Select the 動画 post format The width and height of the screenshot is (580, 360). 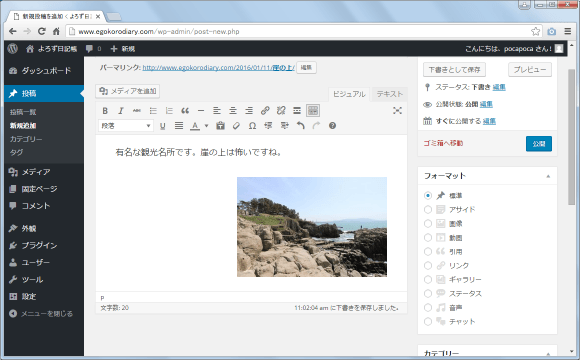pyautogui.click(x=428, y=238)
